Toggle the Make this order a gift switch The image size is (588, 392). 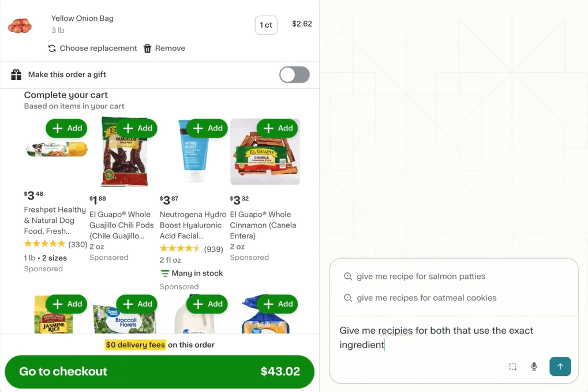click(x=294, y=74)
